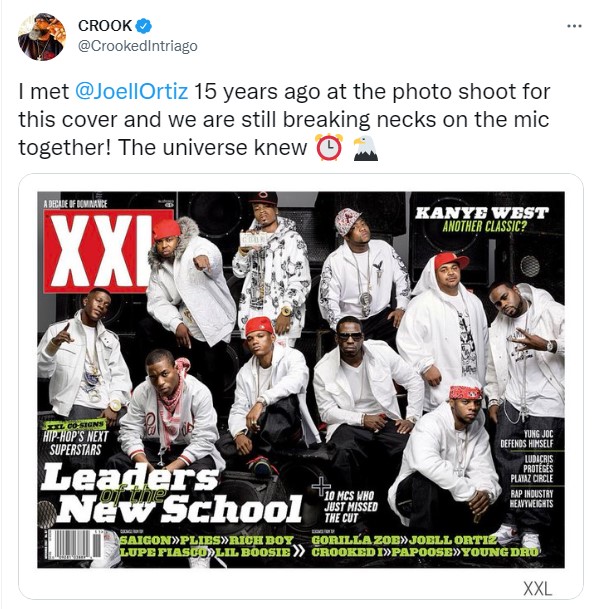Click the Leaders of the New School title
Image resolution: width=598 pixels, height=609 pixels.
(171, 493)
